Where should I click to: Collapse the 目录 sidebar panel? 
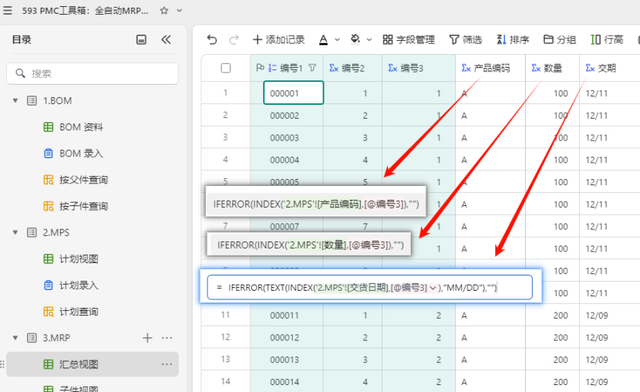click(x=166, y=40)
